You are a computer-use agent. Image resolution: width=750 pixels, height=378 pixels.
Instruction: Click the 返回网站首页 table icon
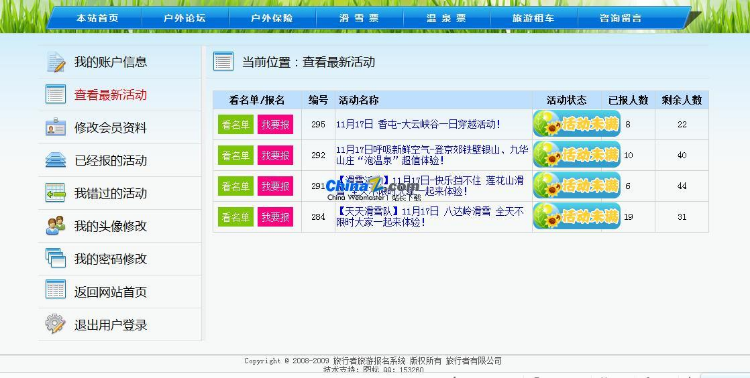55,290
